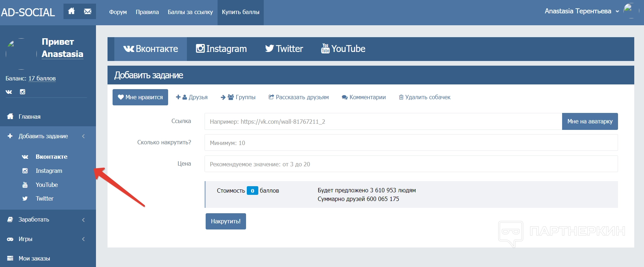Viewport: 644px width, 267px height.
Task: Select Мне нравится task type
Action: click(x=140, y=97)
